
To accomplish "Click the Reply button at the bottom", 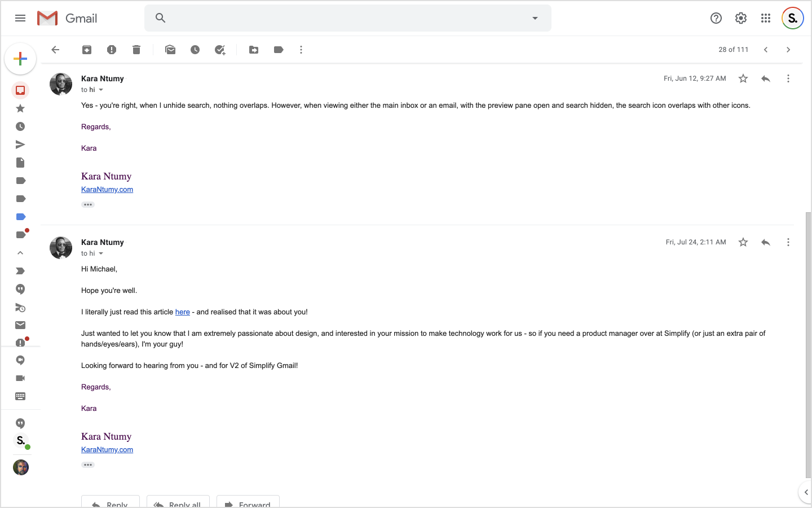I will 111,502.
